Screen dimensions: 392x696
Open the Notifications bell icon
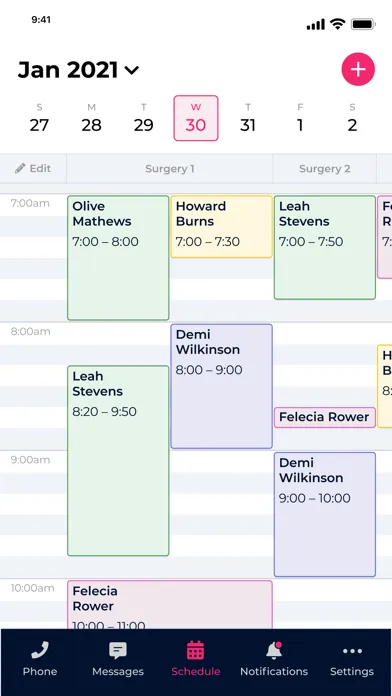274,651
